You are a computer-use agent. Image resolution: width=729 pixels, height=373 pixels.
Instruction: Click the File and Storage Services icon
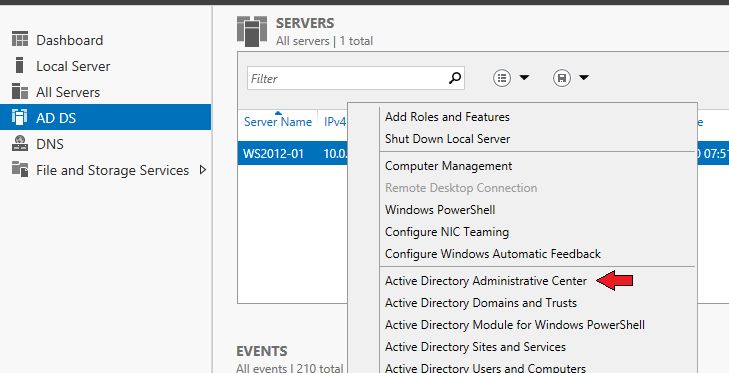20,170
